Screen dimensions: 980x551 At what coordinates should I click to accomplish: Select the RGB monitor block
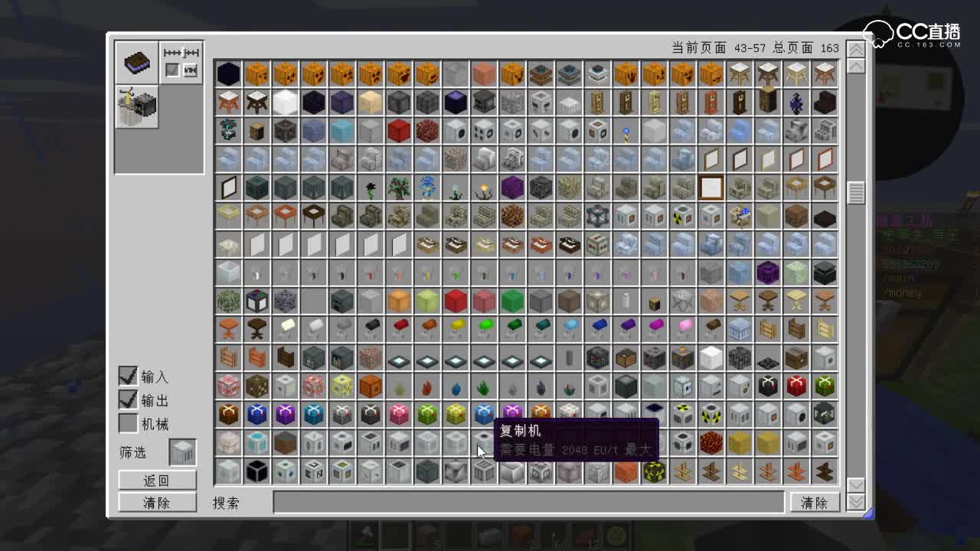(x=256, y=300)
